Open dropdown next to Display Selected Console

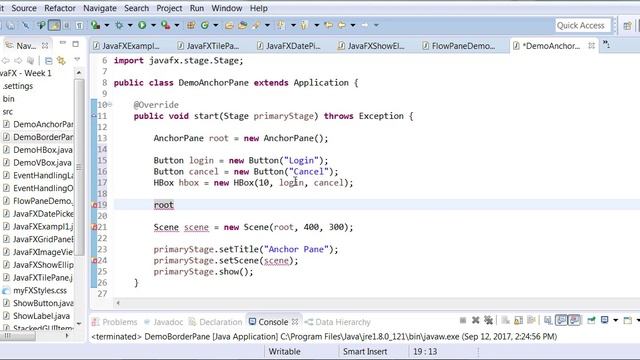point(616,320)
